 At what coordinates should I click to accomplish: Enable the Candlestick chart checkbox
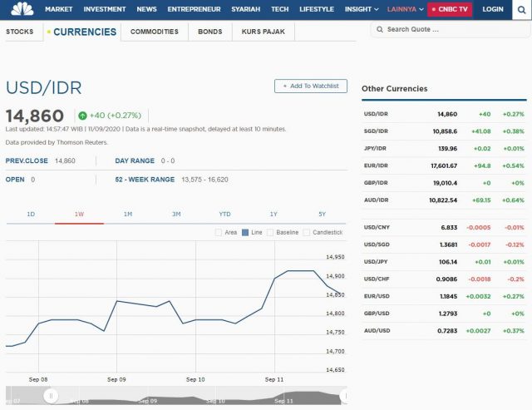(307, 232)
